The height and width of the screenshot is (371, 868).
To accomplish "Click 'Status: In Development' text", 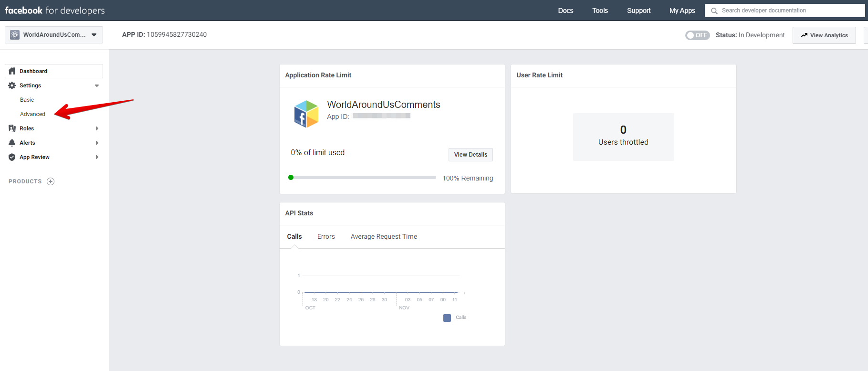I will pyautogui.click(x=750, y=35).
